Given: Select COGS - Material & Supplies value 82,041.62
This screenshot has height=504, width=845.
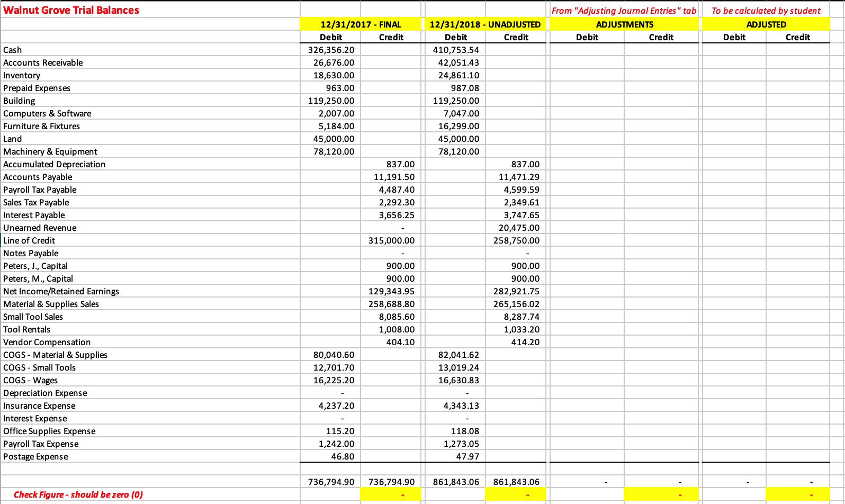Looking at the screenshot, I should [x=455, y=355].
